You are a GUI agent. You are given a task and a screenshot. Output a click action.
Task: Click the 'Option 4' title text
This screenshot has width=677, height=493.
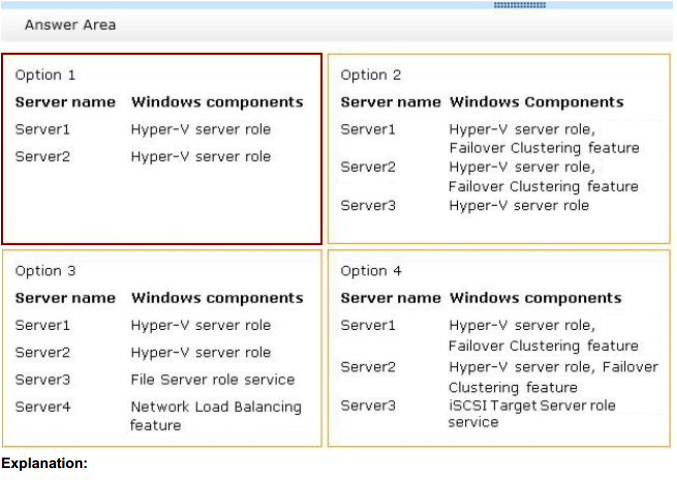371,271
